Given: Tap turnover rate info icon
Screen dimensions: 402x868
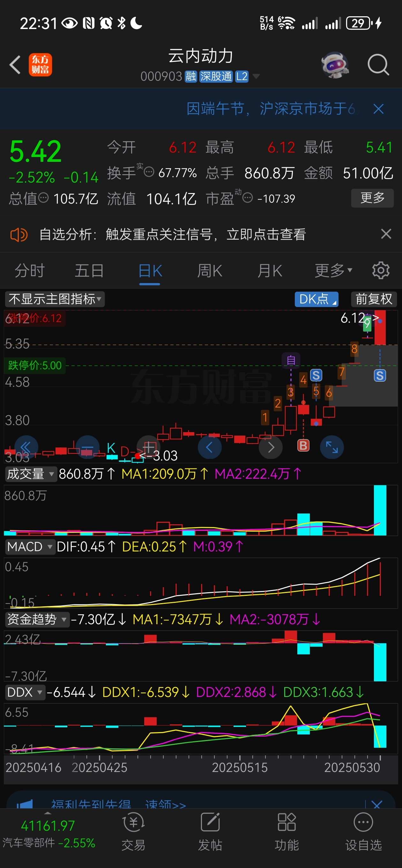Looking at the screenshot, I should coord(149,172).
